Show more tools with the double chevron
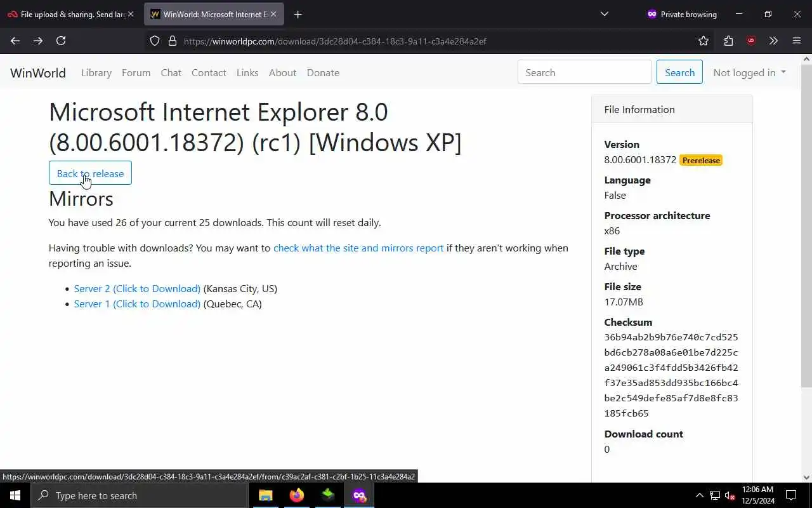Viewport: 812px width, 508px height. (x=773, y=41)
